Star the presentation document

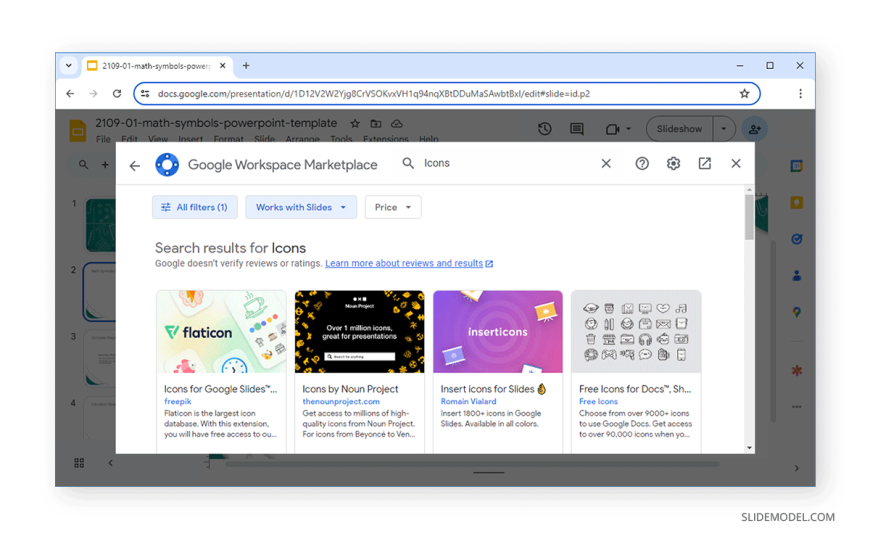(355, 123)
